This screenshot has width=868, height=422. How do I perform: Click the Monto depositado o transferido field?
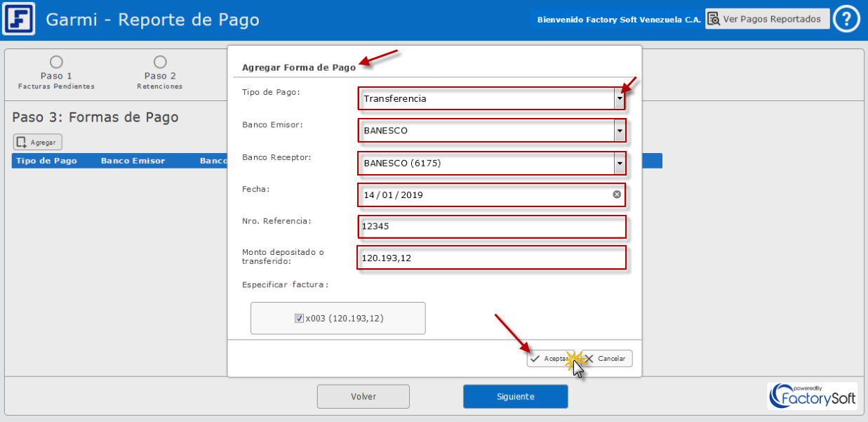pyautogui.click(x=490, y=258)
